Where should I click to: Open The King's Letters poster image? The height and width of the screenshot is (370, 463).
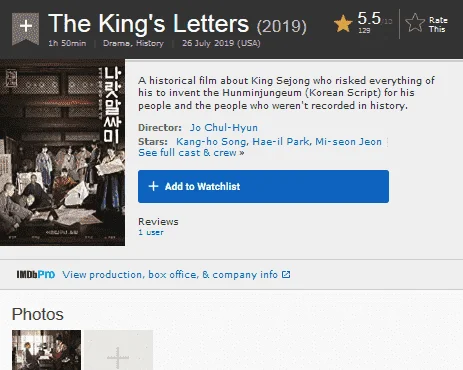[62, 152]
